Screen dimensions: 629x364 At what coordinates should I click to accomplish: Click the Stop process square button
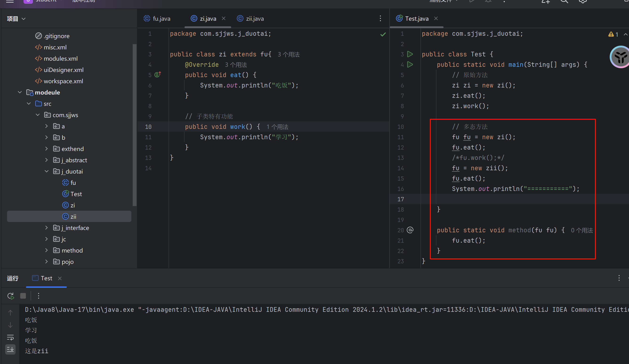(23, 296)
